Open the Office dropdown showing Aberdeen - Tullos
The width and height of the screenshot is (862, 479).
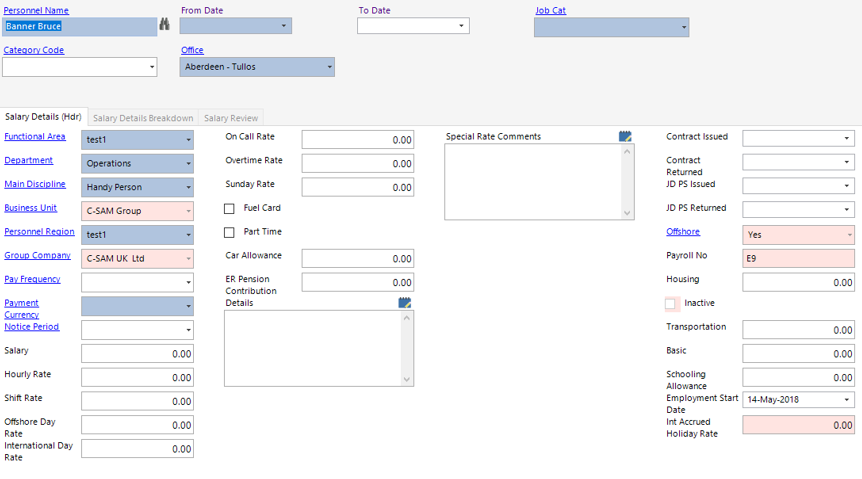click(x=329, y=67)
